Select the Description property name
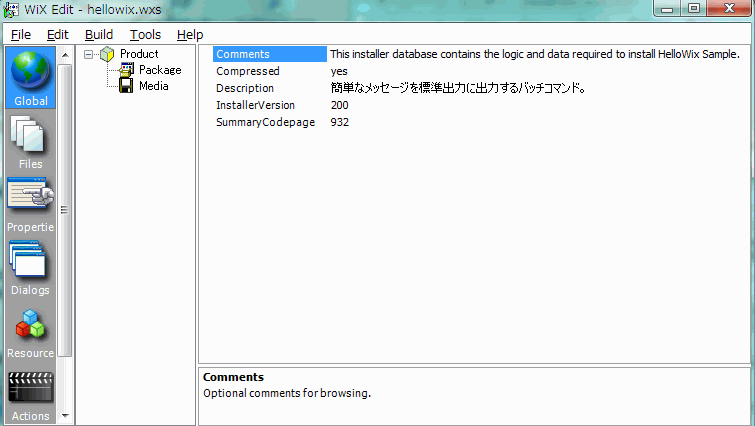This screenshot has height=426, width=755. 245,88
